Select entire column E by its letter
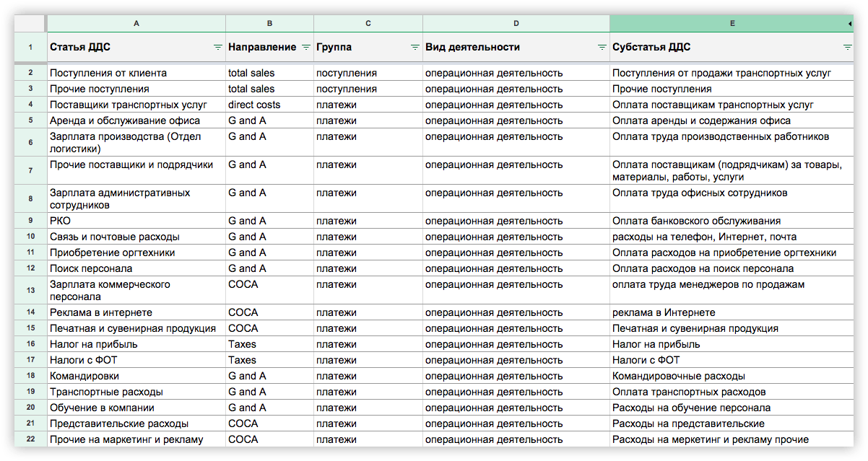This screenshot has width=868, height=461. coord(732,24)
